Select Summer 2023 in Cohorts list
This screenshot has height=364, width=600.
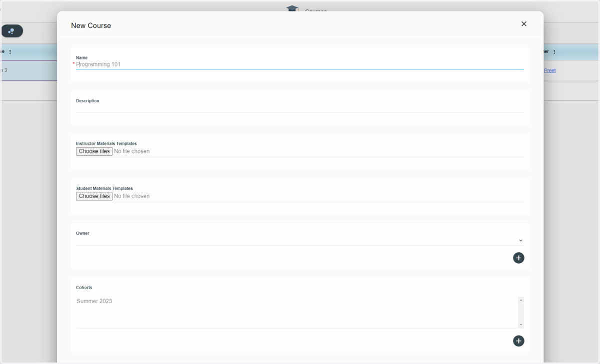pyautogui.click(x=94, y=301)
